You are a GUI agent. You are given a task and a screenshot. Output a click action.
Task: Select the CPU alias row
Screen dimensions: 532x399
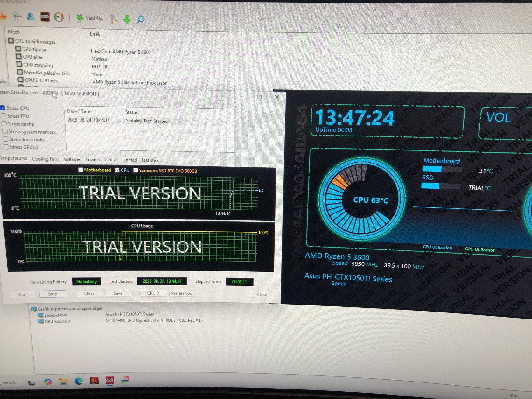coord(32,57)
